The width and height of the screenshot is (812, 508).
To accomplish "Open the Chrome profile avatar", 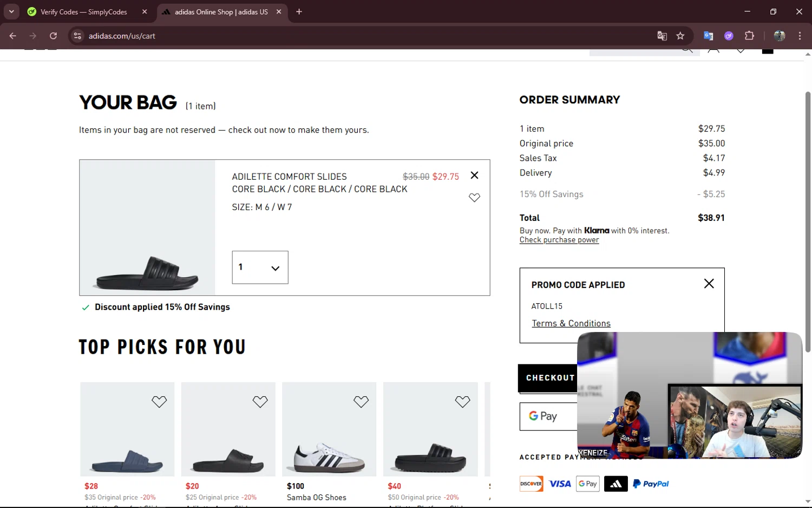I will click(x=780, y=36).
